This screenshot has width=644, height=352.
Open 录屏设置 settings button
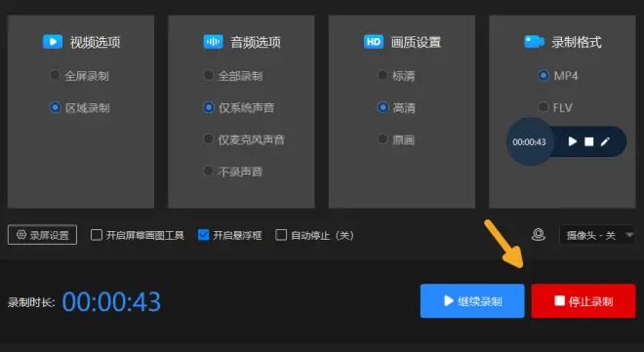click(42, 235)
